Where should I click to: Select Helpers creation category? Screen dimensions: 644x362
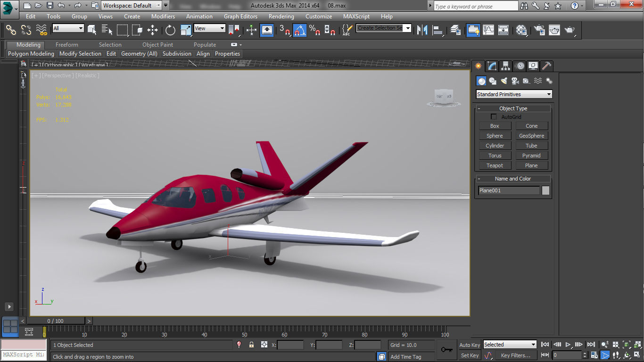point(526,81)
